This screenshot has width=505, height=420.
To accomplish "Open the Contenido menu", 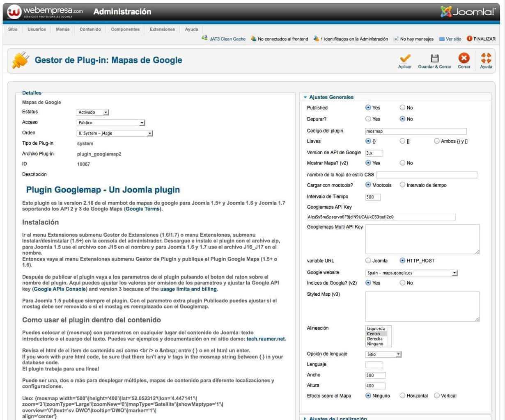I will [x=90, y=29].
